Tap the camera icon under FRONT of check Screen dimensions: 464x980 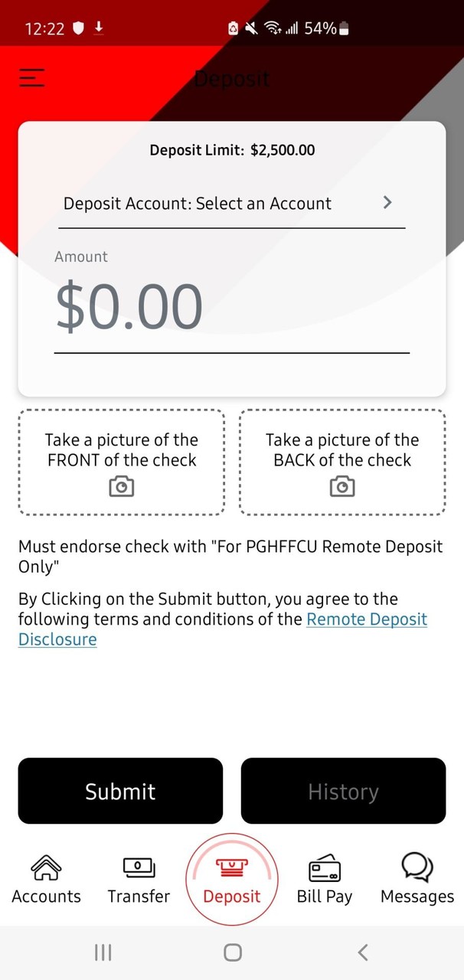pos(121,486)
